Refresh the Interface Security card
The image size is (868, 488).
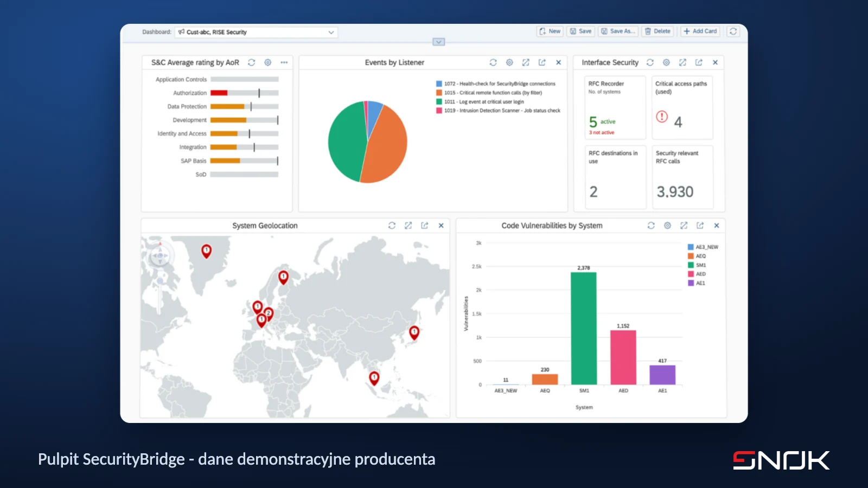(x=650, y=62)
